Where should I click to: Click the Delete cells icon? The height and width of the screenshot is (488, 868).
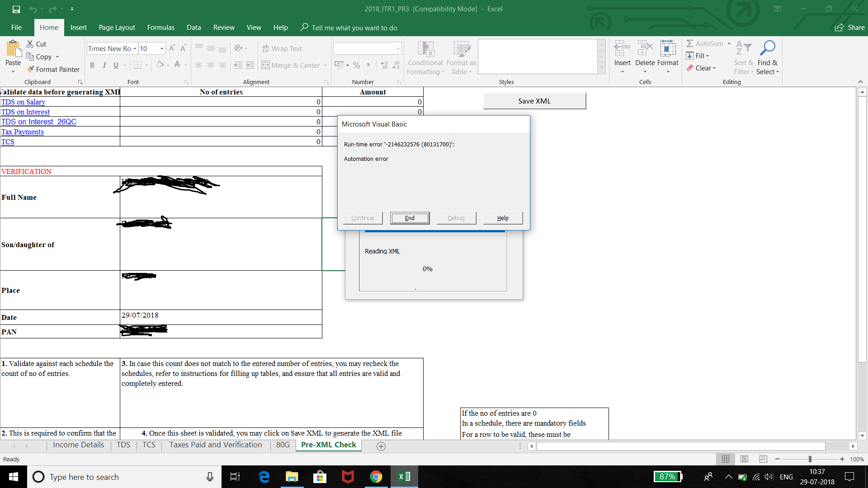coord(645,48)
